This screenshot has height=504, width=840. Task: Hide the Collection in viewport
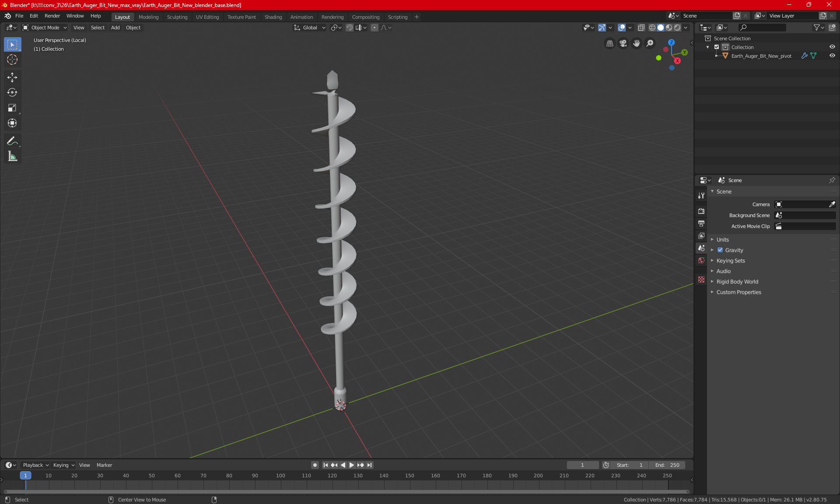(832, 47)
